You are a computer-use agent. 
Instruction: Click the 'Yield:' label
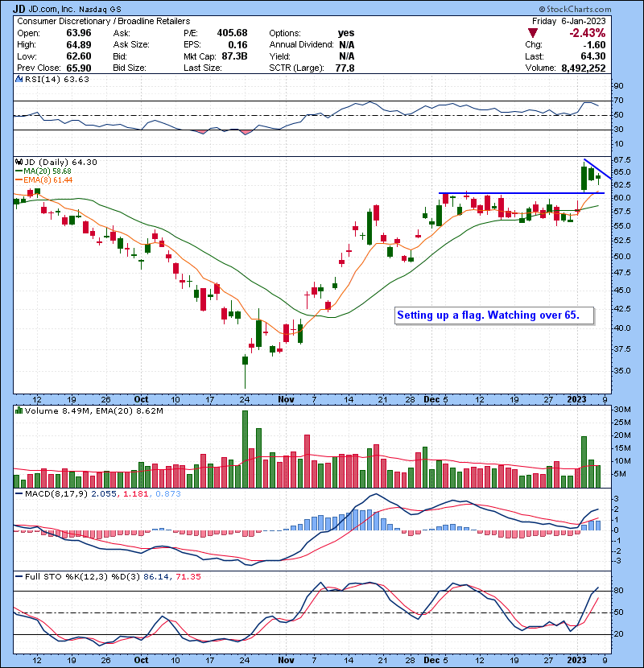(x=279, y=56)
